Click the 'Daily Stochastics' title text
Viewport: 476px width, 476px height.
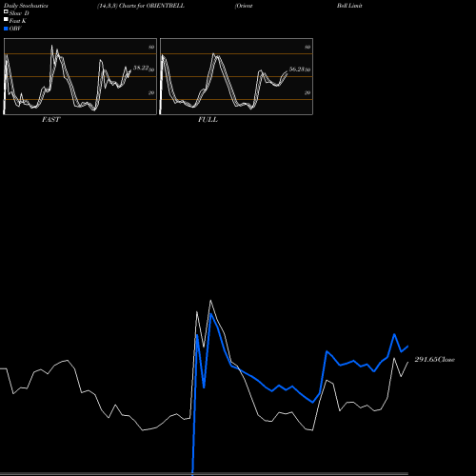26,6
